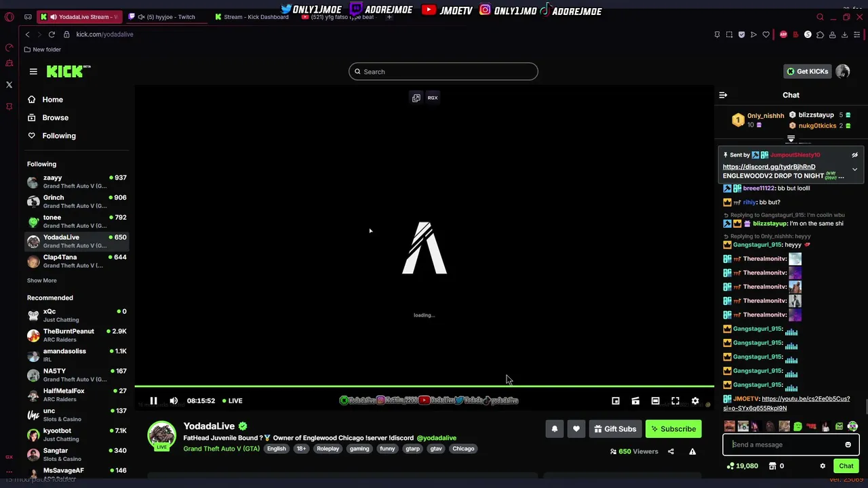Viewport: 868px width, 488px height.
Task: Click the Roleplay stream tag
Action: [x=328, y=449]
